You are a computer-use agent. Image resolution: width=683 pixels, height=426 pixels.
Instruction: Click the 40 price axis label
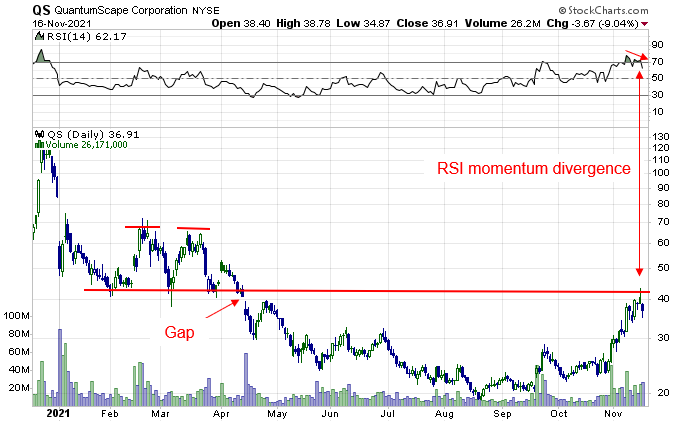point(663,299)
